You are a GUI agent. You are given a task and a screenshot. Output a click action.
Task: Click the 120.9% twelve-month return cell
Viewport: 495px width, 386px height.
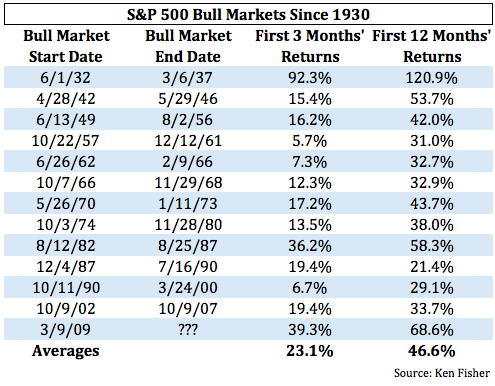[432, 78]
